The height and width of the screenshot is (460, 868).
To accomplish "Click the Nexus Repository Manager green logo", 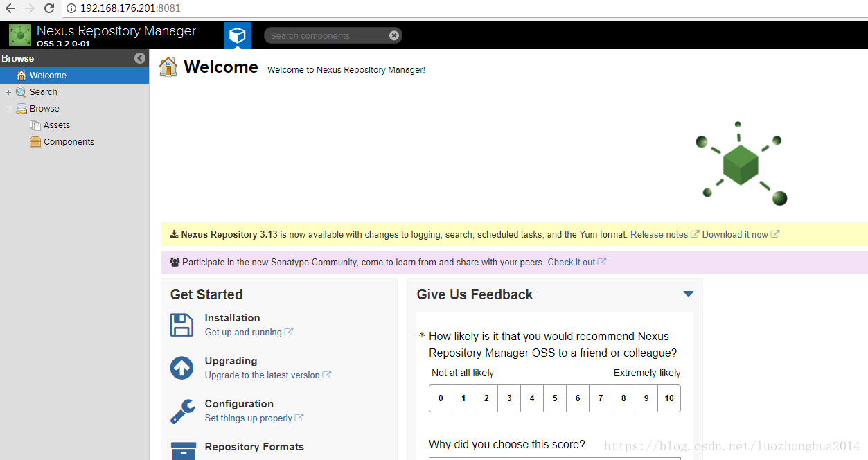I will click(x=20, y=35).
